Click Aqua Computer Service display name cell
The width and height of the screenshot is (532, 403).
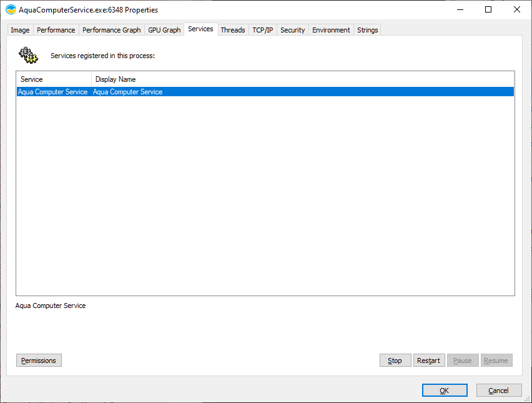tap(127, 92)
